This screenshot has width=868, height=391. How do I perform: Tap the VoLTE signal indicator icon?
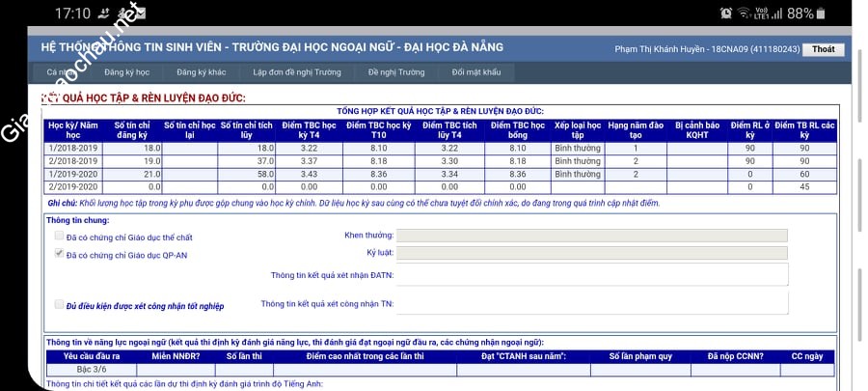click(x=762, y=14)
